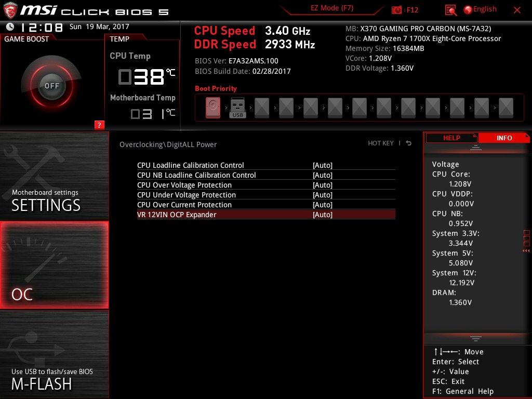This screenshot has width=532, height=399.
Task: Open Auto value of CPU Over Current Protection
Action: click(x=322, y=205)
